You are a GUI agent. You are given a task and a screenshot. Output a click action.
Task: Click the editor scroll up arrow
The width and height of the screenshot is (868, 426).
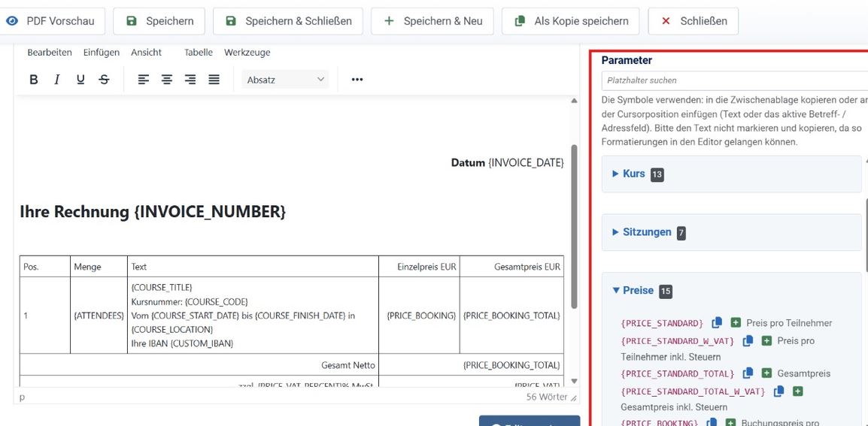pyautogui.click(x=574, y=101)
